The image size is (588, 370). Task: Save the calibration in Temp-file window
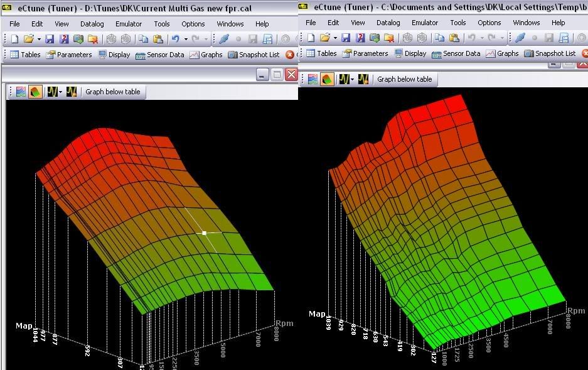(346, 38)
